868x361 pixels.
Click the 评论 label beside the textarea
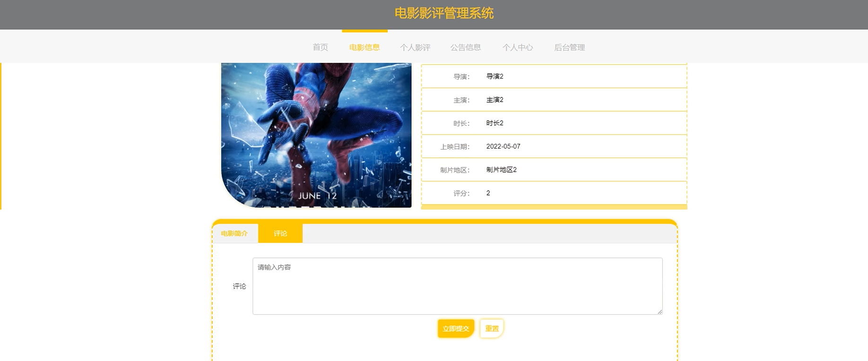(239, 286)
